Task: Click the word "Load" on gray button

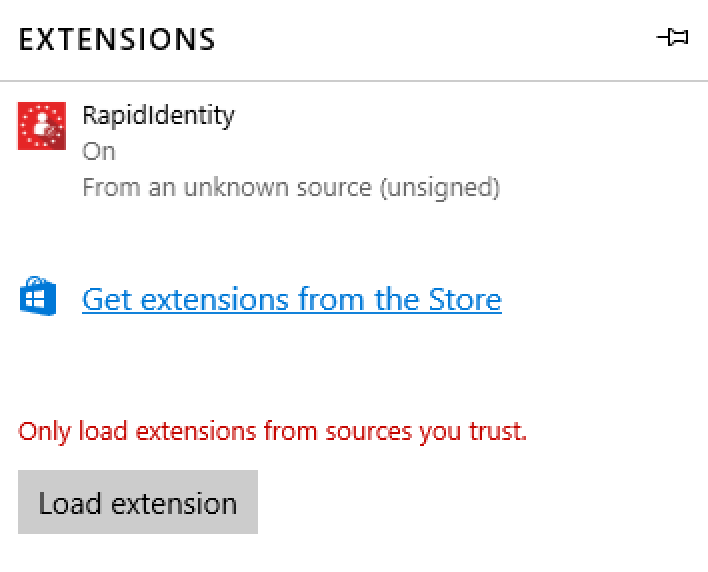Action: click(x=70, y=503)
